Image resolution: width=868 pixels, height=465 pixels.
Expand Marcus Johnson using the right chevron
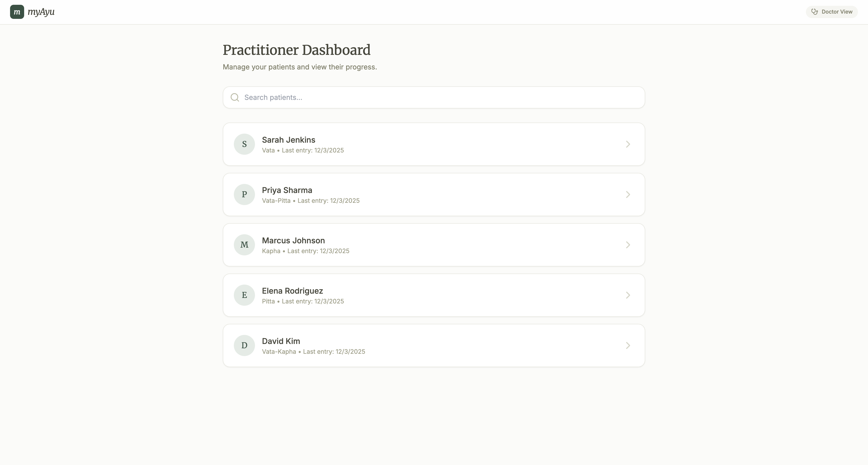point(628,245)
